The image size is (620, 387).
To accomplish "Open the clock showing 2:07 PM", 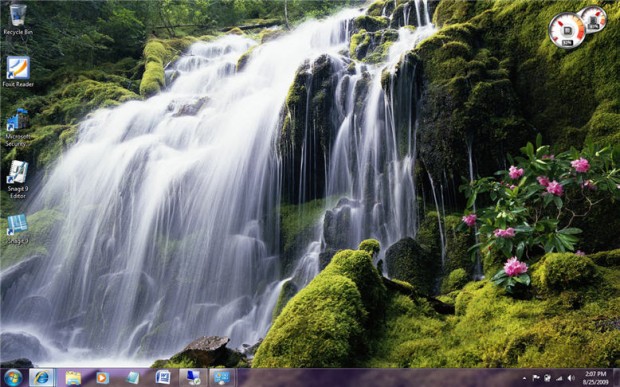I will click(595, 378).
